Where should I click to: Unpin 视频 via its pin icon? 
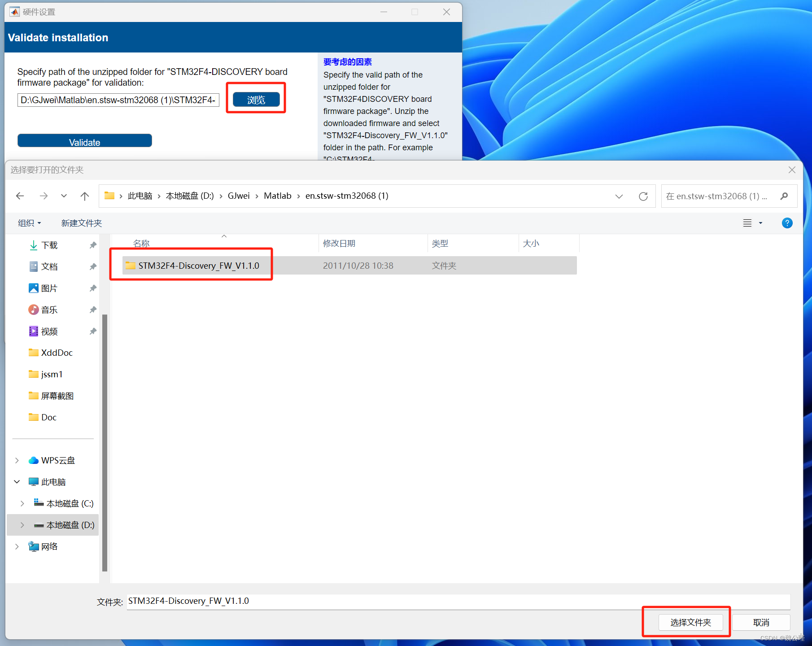pyautogui.click(x=93, y=331)
